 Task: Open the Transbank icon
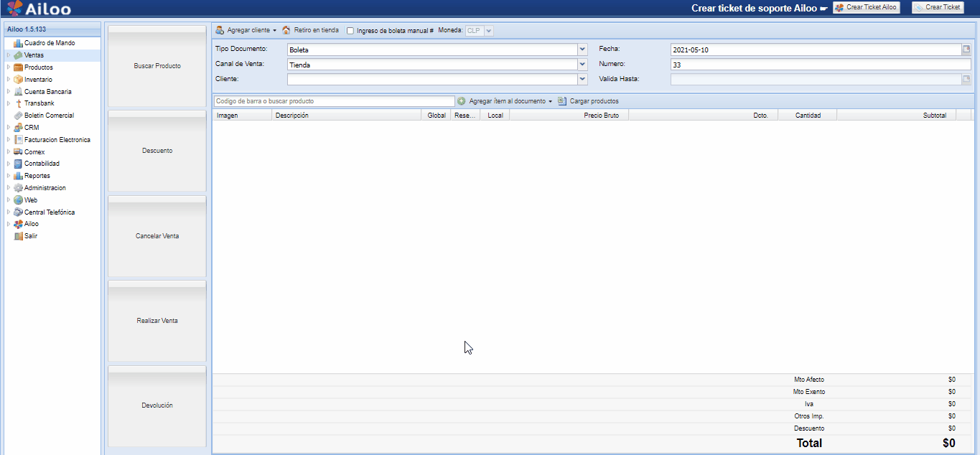pyautogui.click(x=18, y=103)
